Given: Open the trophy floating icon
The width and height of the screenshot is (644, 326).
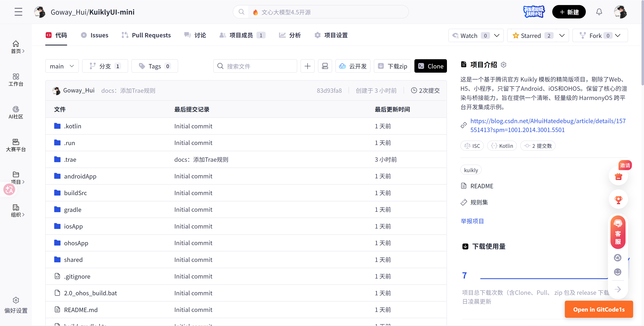Looking at the screenshot, I should 618,200.
